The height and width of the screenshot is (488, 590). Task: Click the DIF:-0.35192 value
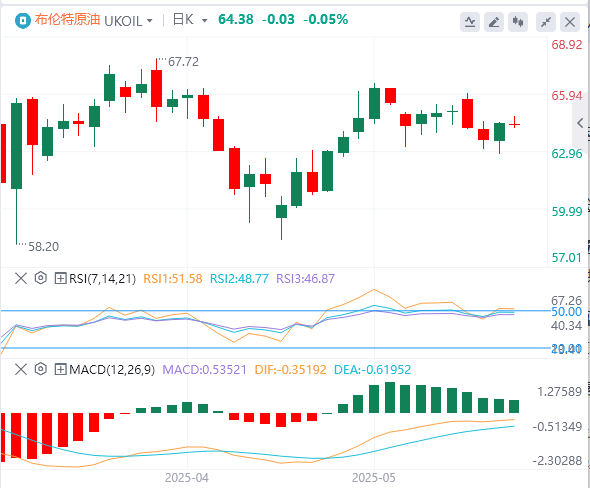tap(290, 370)
